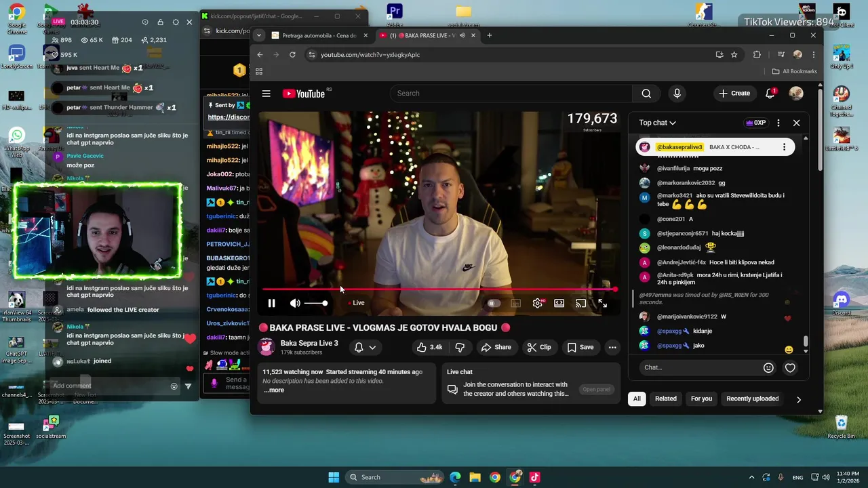Cast video with Play on TV icon

(581, 303)
